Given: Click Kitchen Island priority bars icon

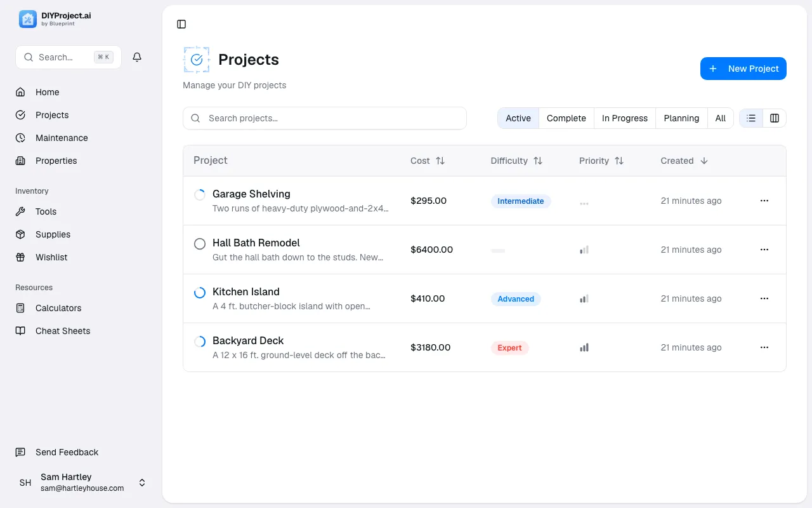Looking at the screenshot, I should click(x=584, y=298).
